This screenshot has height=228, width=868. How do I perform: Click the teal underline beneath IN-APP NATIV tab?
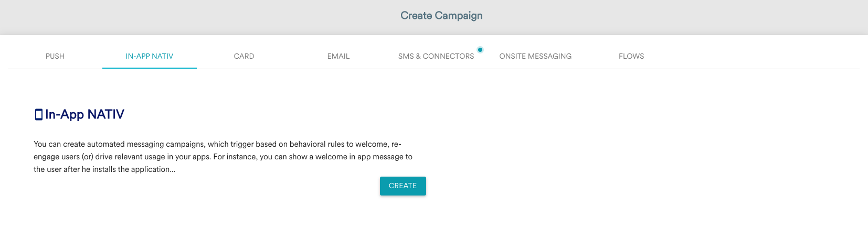[150, 68]
